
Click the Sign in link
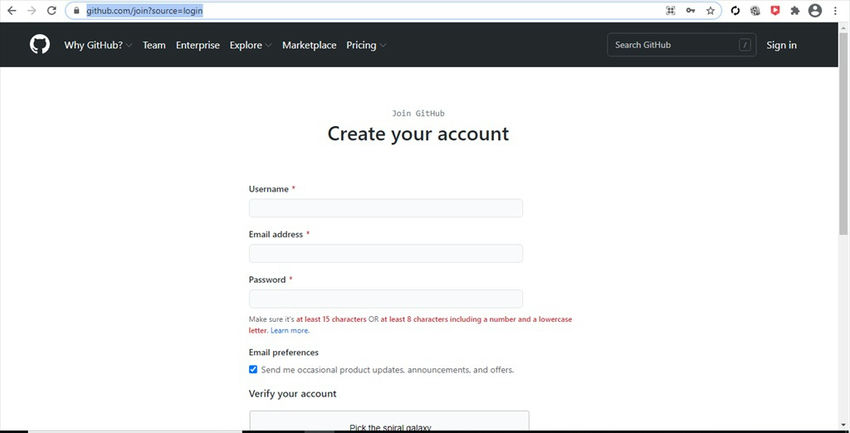click(781, 45)
